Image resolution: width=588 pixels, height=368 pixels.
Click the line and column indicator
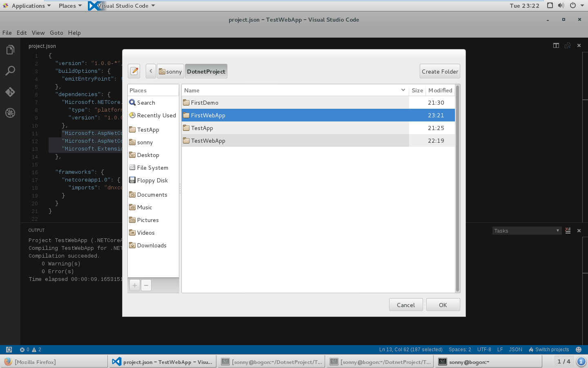coord(411,350)
